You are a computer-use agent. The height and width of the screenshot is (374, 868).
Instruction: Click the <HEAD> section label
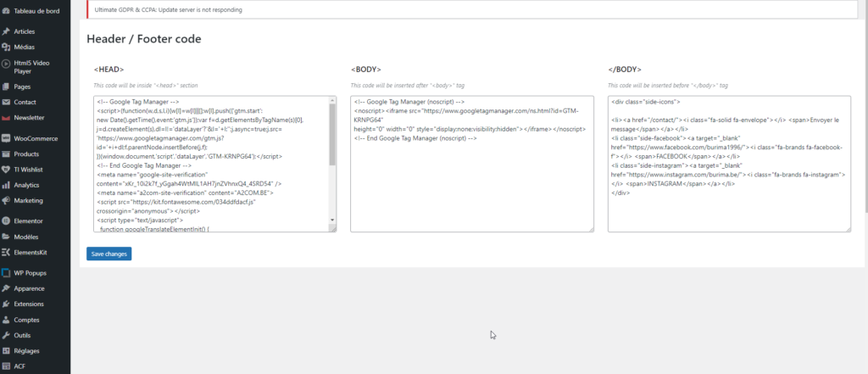click(x=109, y=70)
